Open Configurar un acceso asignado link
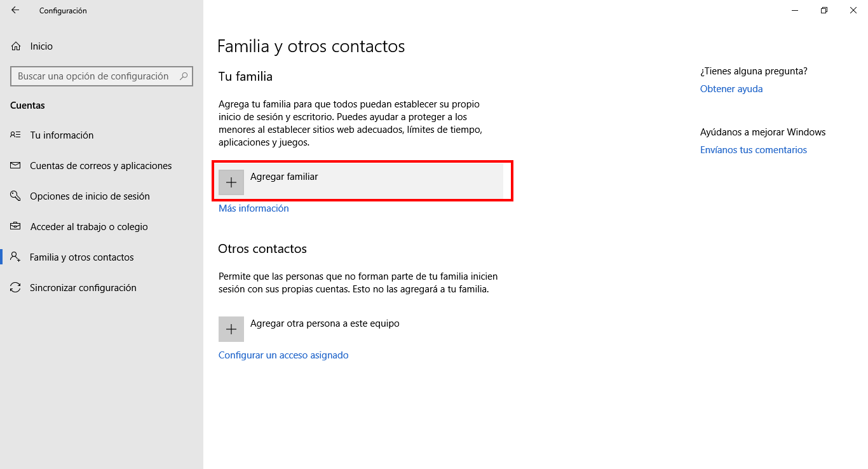Viewport: 868px width, 469px height. tap(283, 355)
